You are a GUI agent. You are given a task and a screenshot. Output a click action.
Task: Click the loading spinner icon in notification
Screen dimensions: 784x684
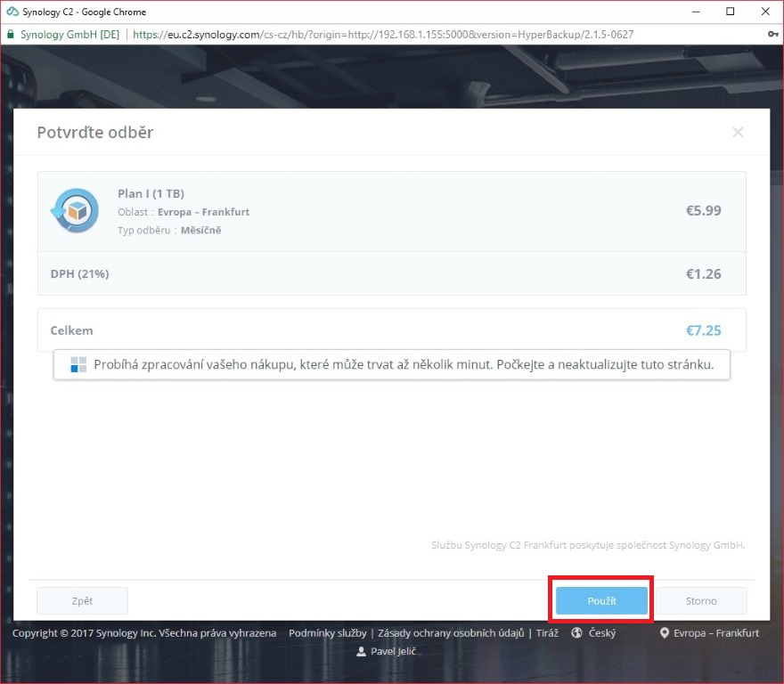coord(78,364)
